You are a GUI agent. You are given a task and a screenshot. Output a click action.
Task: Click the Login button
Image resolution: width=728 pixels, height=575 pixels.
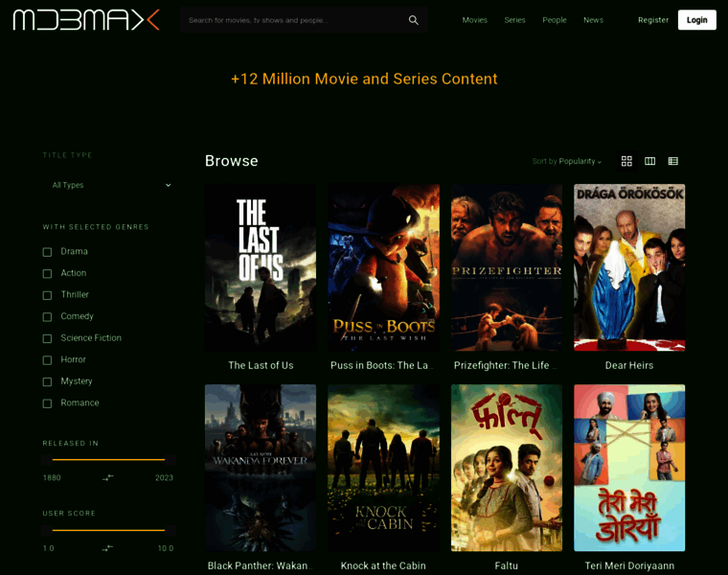click(697, 20)
